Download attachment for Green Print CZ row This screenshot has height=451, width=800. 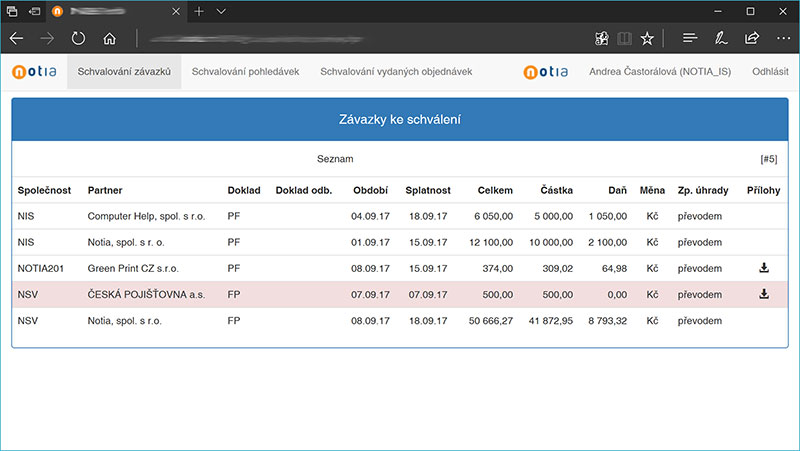pos(764,268)
